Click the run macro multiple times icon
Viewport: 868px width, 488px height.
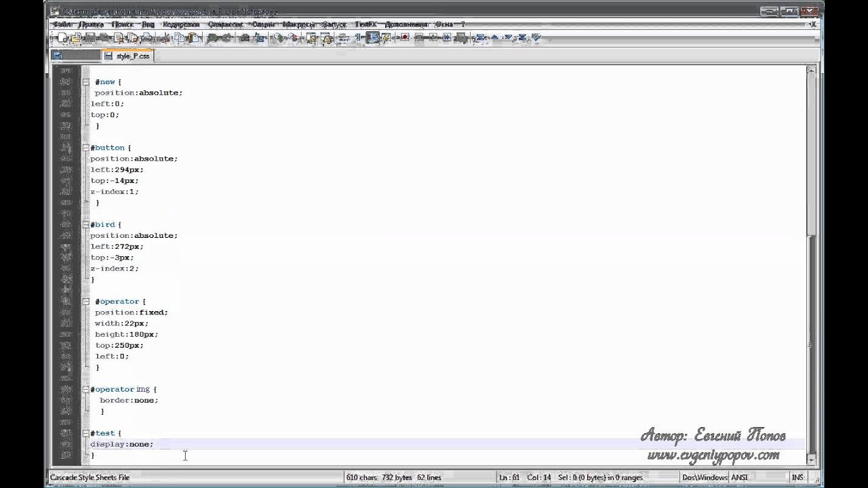click(x=448, y=38)
